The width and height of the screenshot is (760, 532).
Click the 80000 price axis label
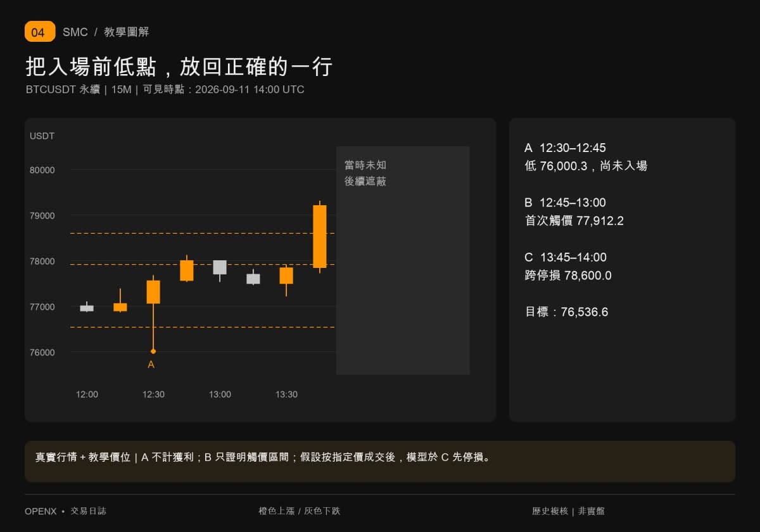coord(42,170)
